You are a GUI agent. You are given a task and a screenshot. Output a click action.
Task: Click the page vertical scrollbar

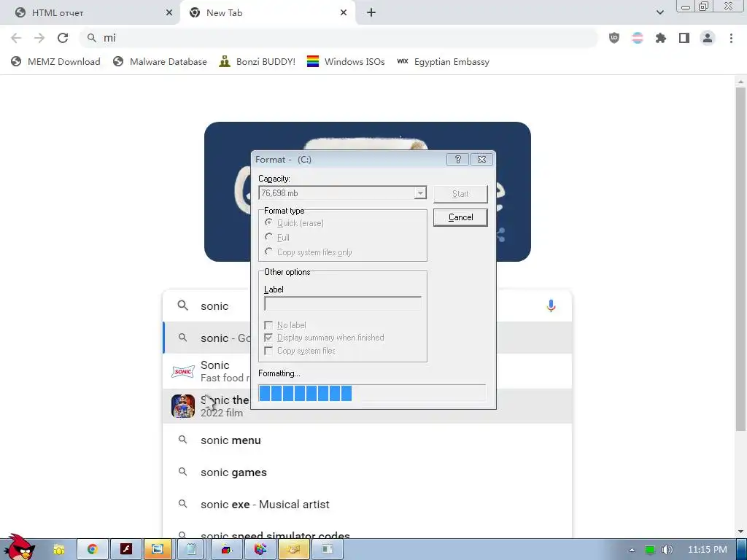(740, 257)
